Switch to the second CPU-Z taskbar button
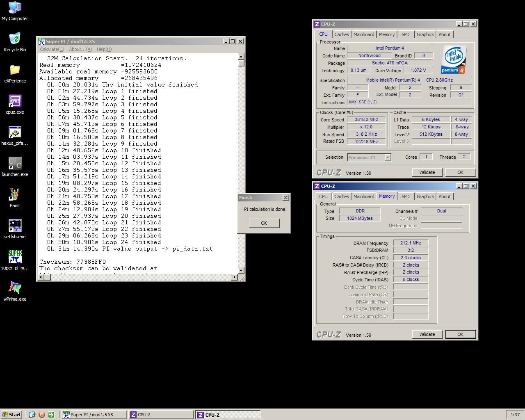The image size is (525, 420). tap(228, 415)
